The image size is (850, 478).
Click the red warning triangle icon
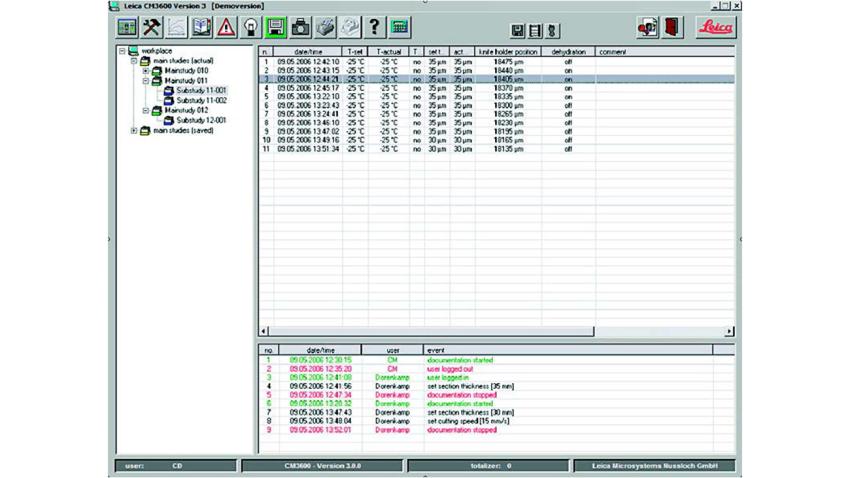coord(226,27)
